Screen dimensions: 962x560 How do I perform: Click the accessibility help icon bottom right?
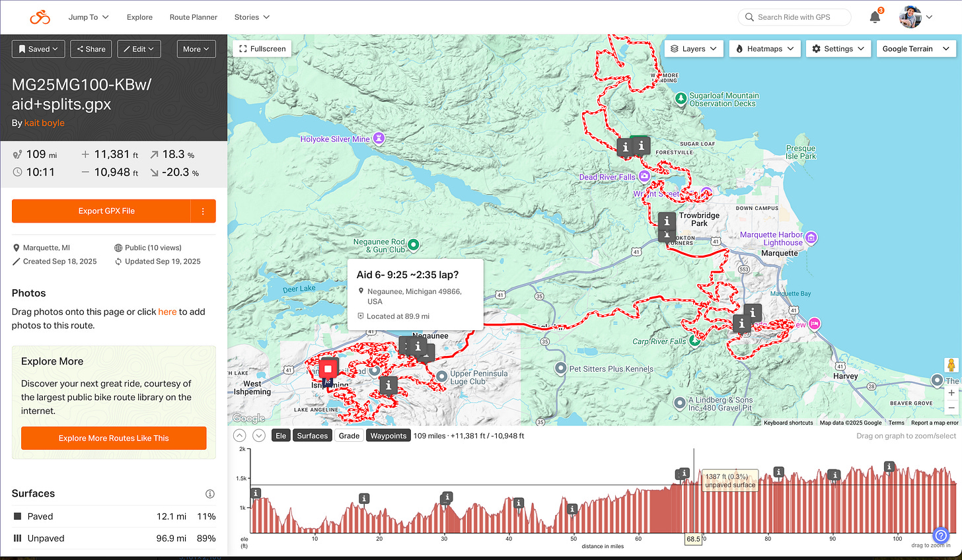940,534
